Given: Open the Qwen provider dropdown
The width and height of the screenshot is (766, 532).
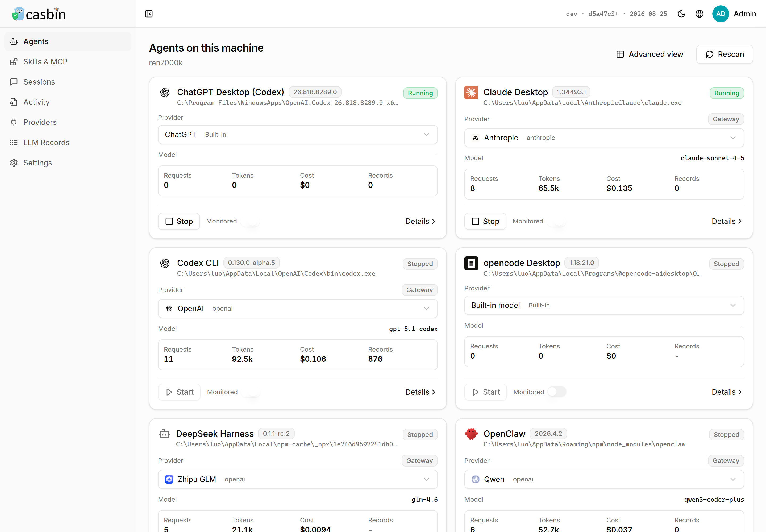Looking at the screenshot, I should 604,479.
